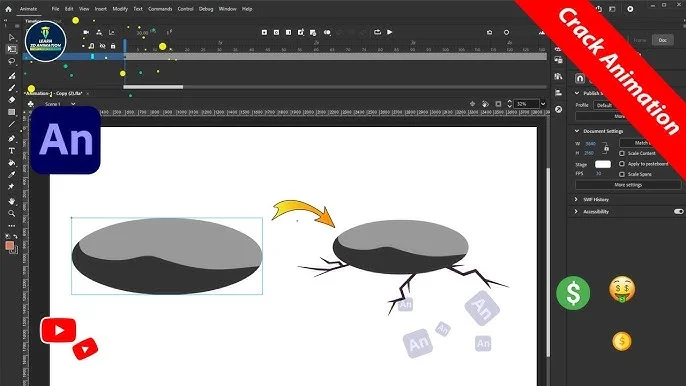Open the Control menu
This screenshot has height=386, width=686.
tap(186, 9)
